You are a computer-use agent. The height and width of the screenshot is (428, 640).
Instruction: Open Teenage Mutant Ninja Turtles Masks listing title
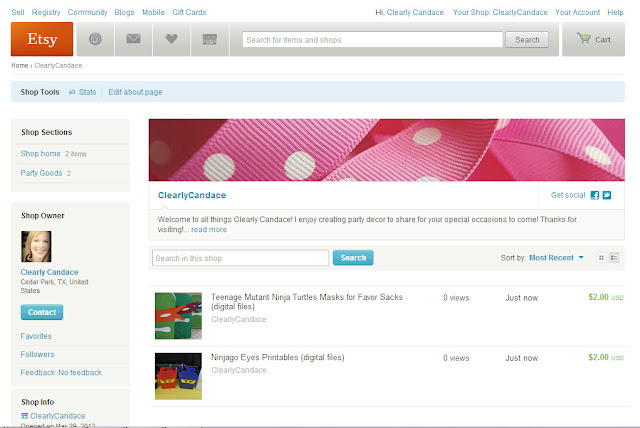[x=307, y=302]
